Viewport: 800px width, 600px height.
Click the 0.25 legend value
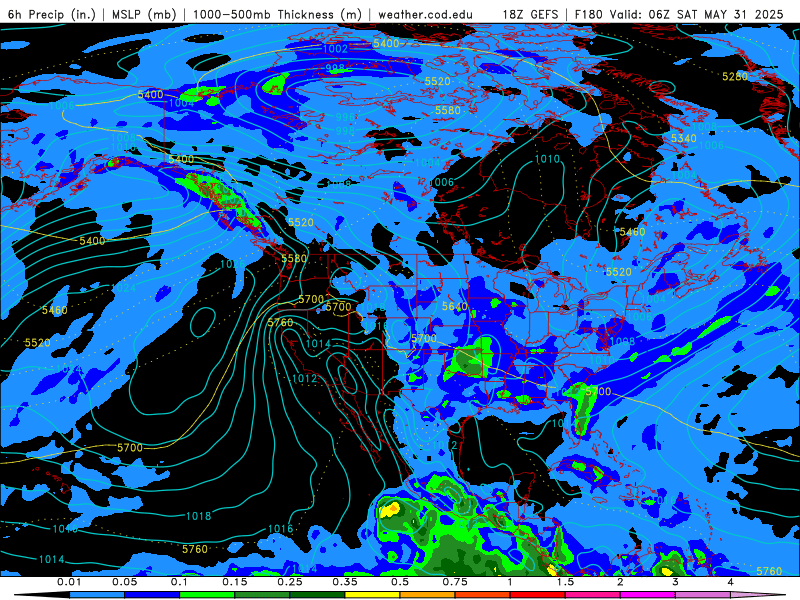(x=290, y=582)
